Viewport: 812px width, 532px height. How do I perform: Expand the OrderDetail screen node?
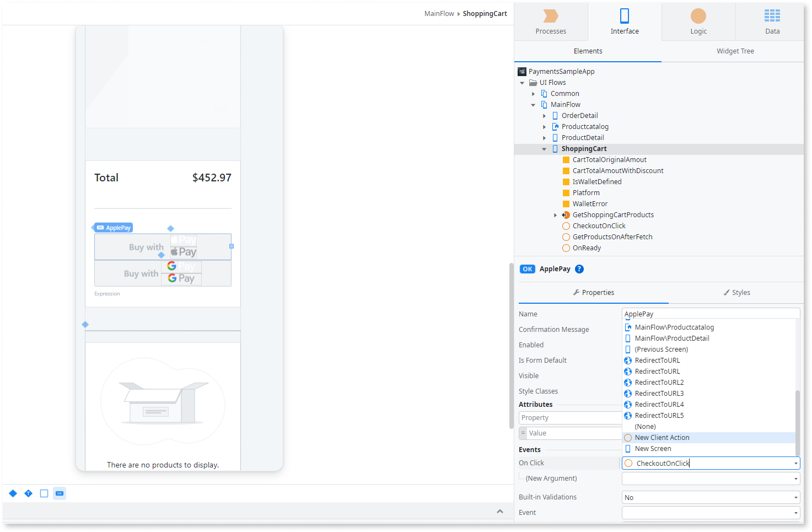(x=544, y=115)
